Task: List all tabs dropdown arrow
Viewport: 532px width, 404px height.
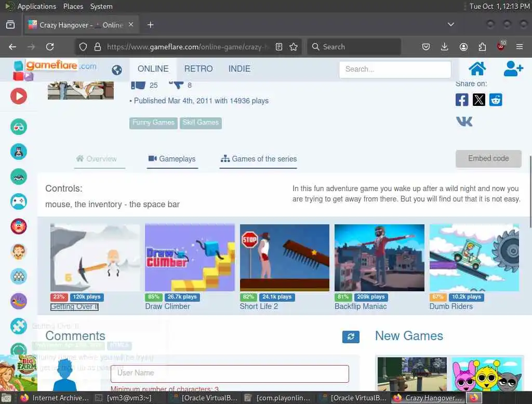Action: pyautogui.click(x=450, y=24)
